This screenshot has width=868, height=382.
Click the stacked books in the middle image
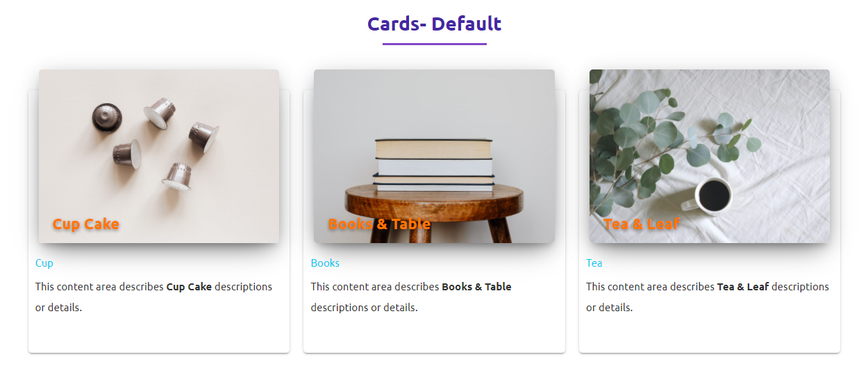coord(433,165)
